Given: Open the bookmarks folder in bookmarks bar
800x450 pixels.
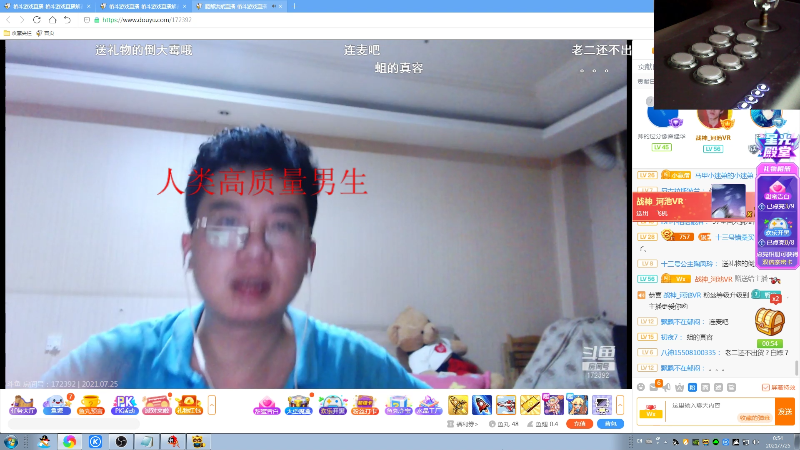Looking at the screenshot, I should coord(17,33).
